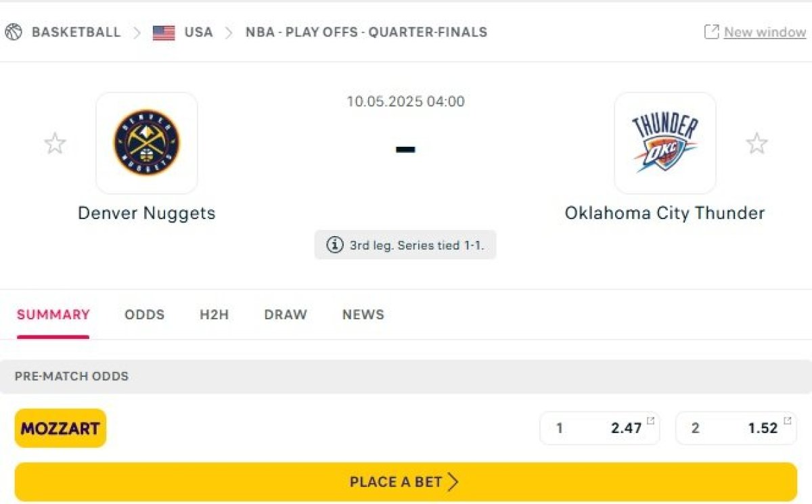Click the basketball sport icon in breadcrumb
This screenshot has height=504, width=812.
point(14,32)
